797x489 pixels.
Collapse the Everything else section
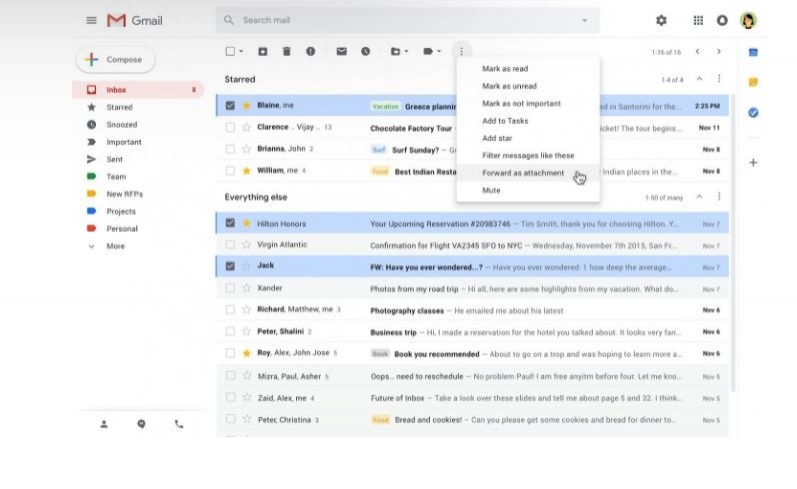(x=699, y=196)
